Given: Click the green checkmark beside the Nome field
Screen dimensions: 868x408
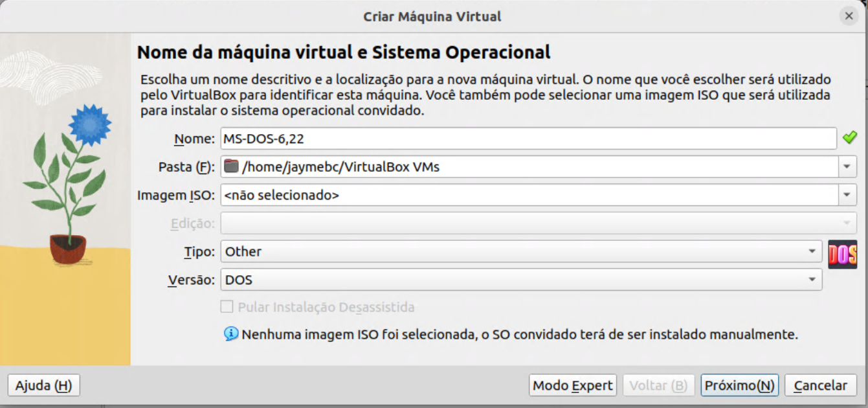Looking at the screenshot, I should (x=849, y=138).
